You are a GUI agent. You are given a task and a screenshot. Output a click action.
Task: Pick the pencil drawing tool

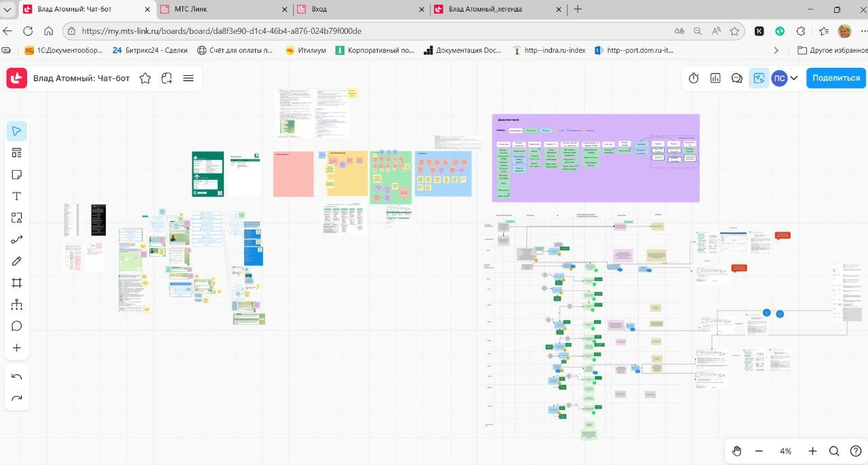coord(17,261)
